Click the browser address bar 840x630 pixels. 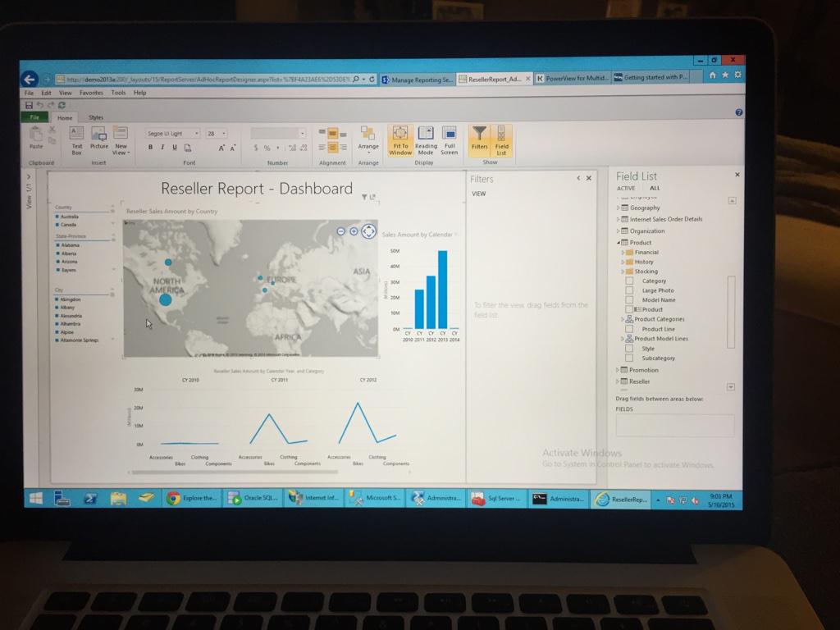point(208,80)
